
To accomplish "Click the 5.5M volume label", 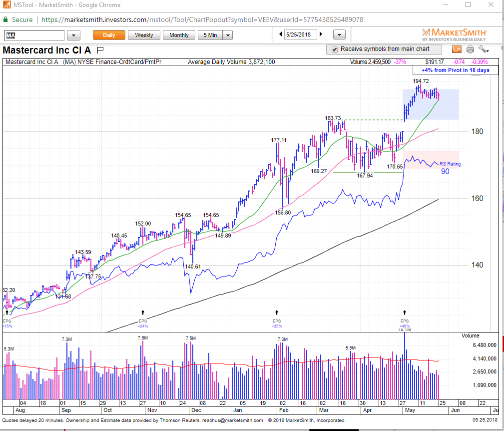I will tap(351, 347).
